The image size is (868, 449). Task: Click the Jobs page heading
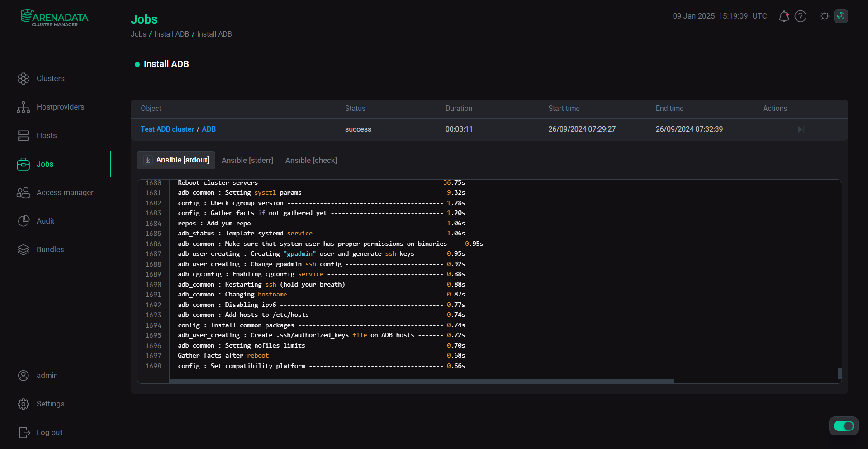pyautogui.click(x=144, y=19)
